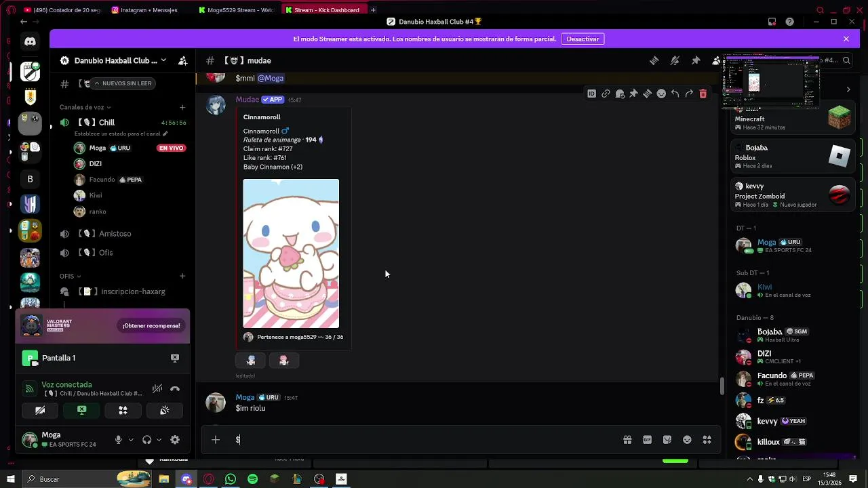The width and height of the screenshot is (868, 488).
Task: Toggle camera in voice panel
Action: click(x=40, y=410)
